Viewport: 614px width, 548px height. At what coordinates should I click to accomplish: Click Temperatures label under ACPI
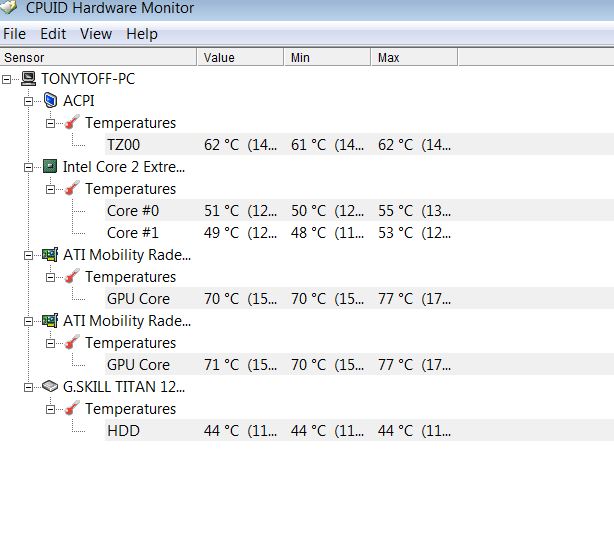pyautogui.click(x=130, y=123)
